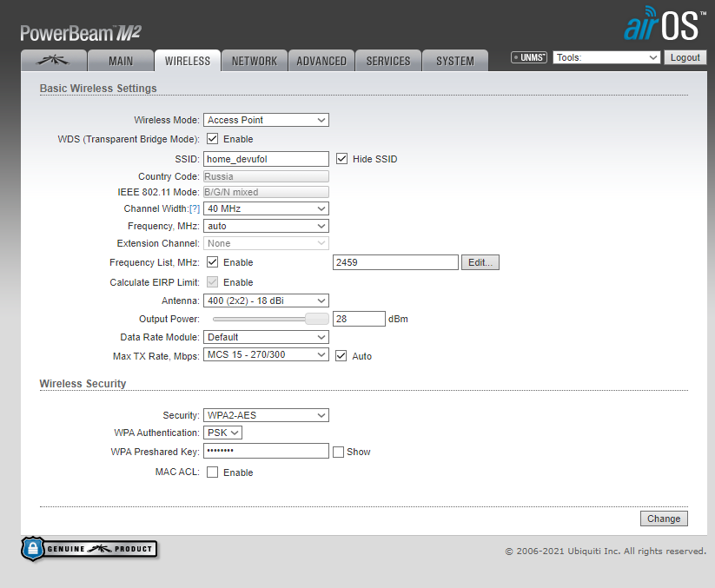Enable the MAC ACL checkbox
Viewport: 715px width, 588px height.
tap(213, 472)
